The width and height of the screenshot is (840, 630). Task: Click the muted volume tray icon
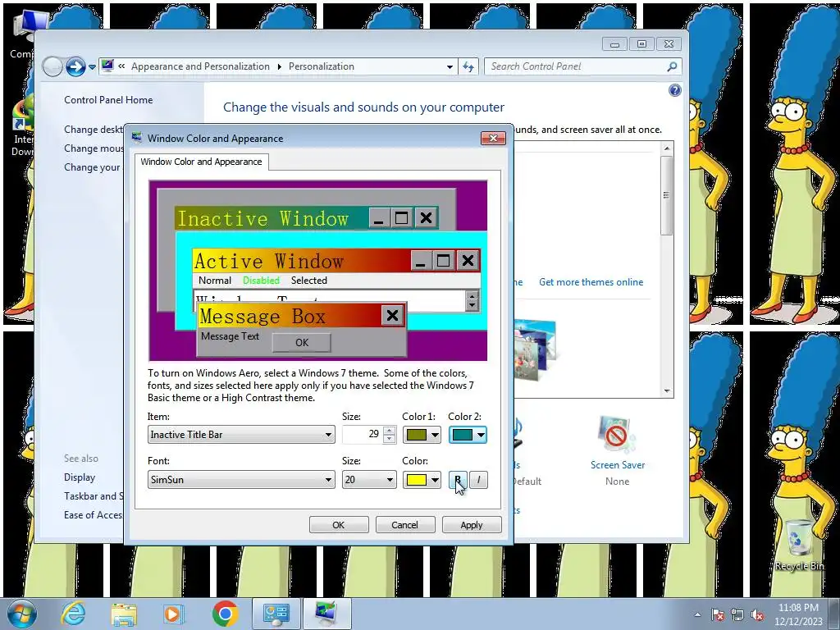(757, 614)
